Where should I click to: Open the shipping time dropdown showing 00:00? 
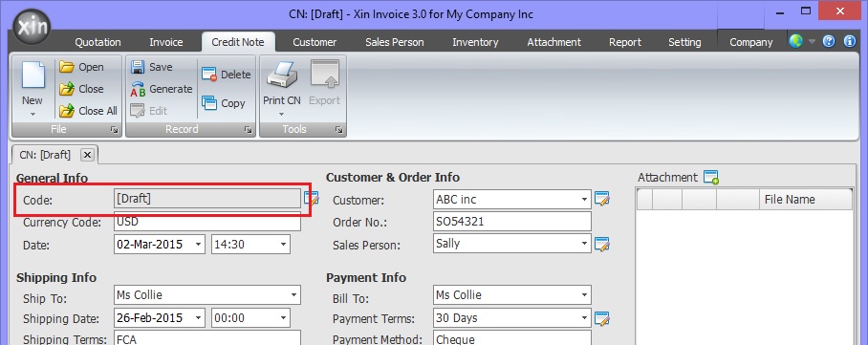(x=283, y=318)
